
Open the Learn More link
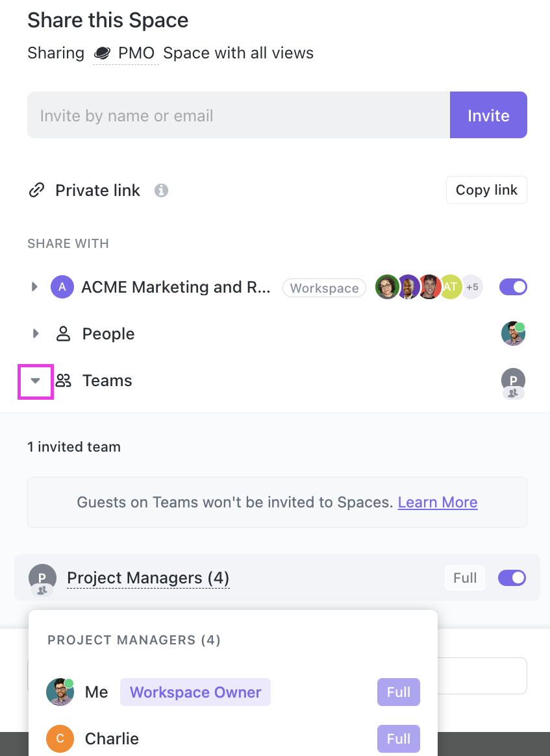click(438, 502)
